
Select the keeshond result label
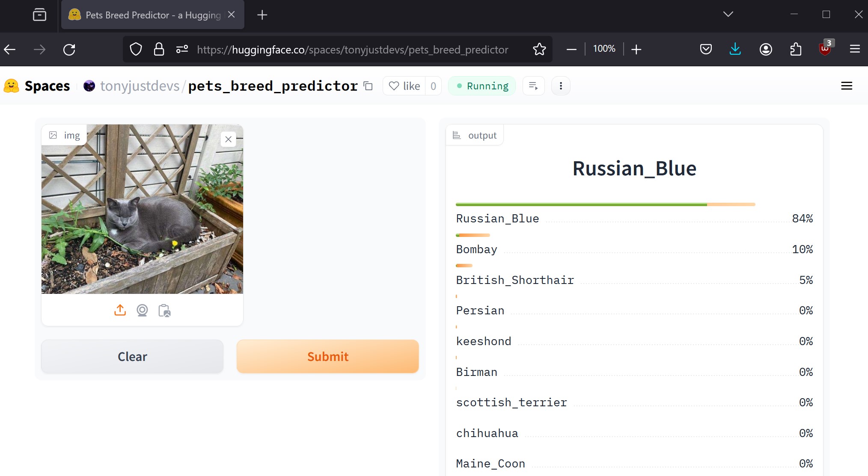tap(484, 341)
